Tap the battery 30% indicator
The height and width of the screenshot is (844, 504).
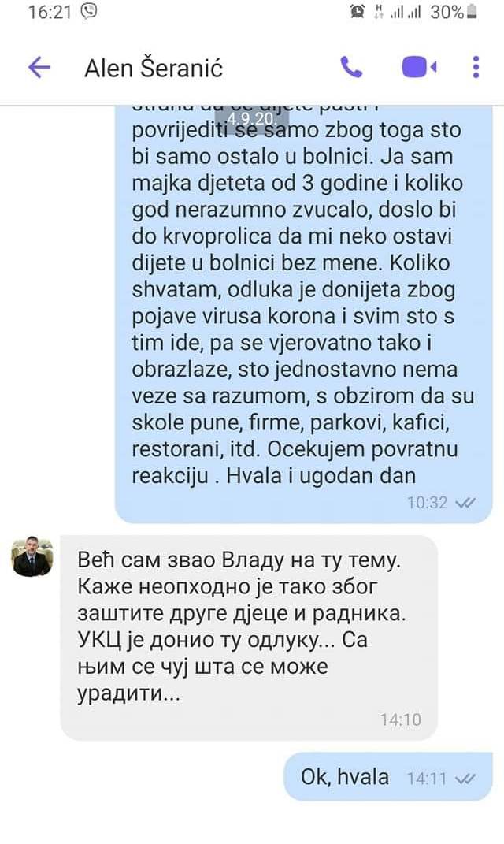pyautogui.click(x=454, y=12)
